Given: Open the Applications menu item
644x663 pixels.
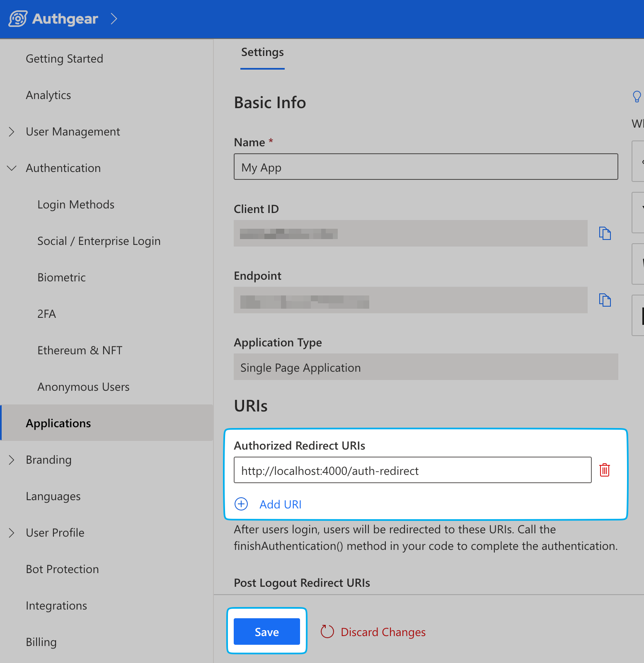Looking at the screenshot, I should click(58, 423).
